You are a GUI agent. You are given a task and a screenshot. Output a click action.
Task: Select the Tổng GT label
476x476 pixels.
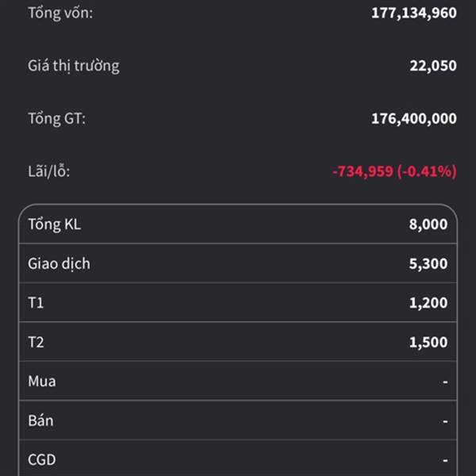57,118
